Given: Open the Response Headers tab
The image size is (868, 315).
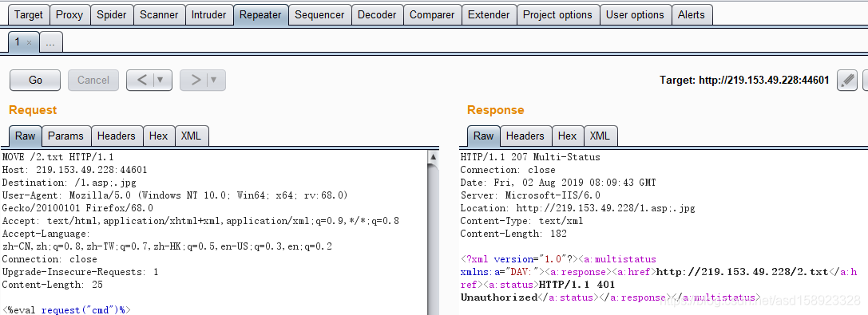Looking at the screenshot, I should [x=525, y=136].
